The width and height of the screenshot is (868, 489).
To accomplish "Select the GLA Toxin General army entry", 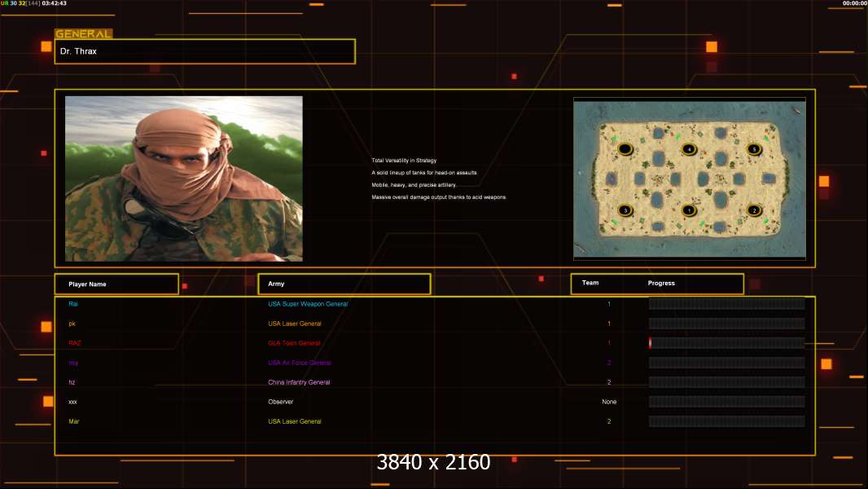I will coord(294,343).
